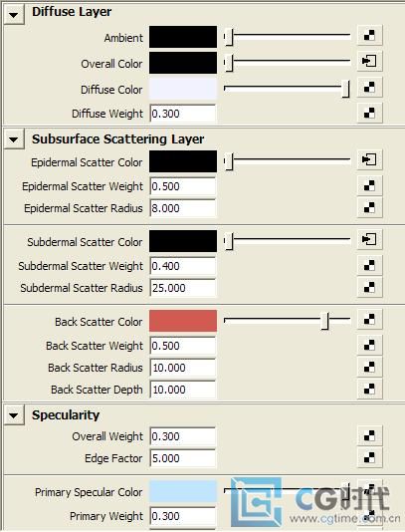This screenshot has height=532, width=405.
Task: Click the checker map icon for Diffuse Color
Action: coord(369,88)
